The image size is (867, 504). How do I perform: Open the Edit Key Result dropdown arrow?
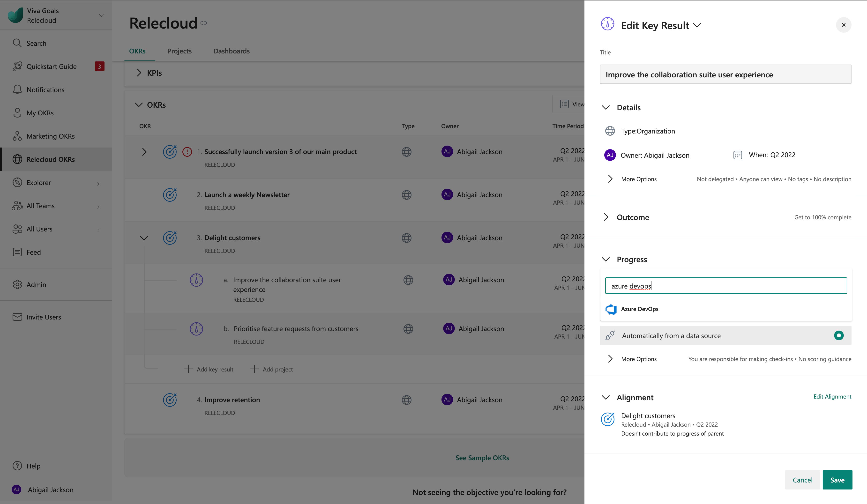coord(697,25)
